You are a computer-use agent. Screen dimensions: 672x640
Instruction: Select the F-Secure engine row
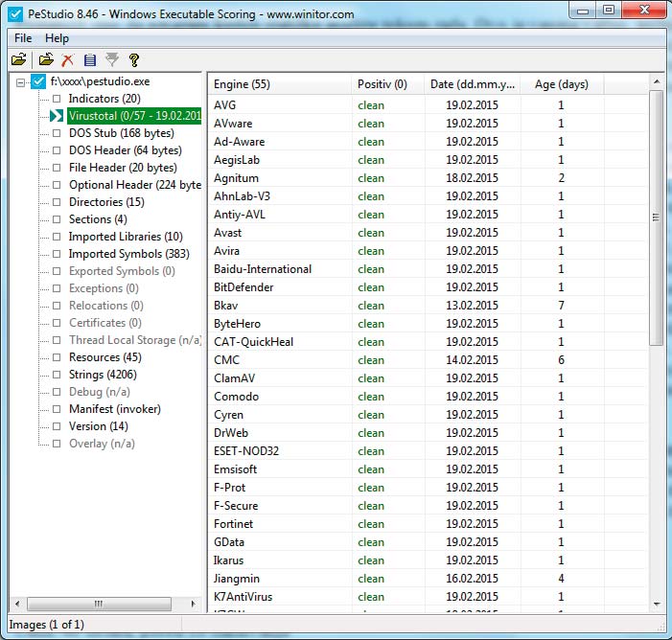(x=428, y=506)
